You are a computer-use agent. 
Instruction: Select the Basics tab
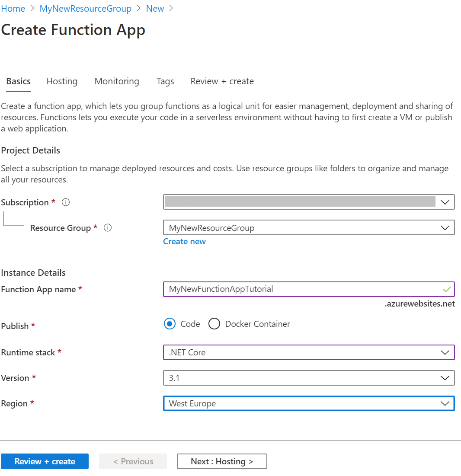[x=18, y=81]
